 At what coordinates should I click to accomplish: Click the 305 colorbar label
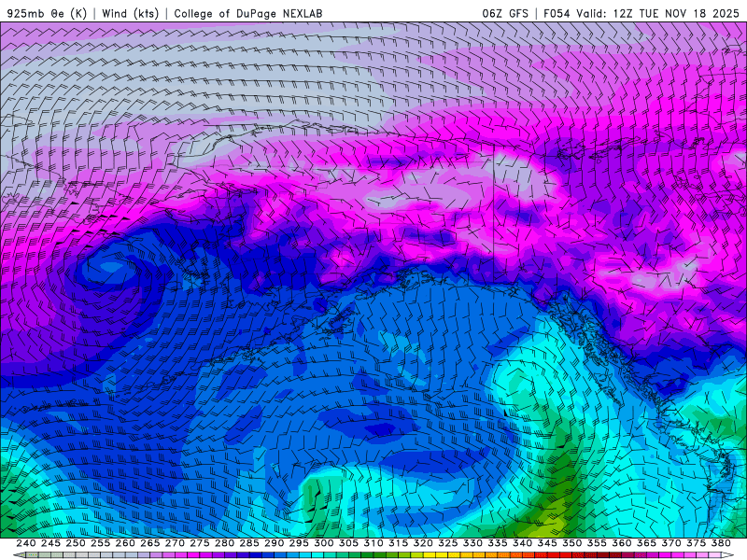348,543
